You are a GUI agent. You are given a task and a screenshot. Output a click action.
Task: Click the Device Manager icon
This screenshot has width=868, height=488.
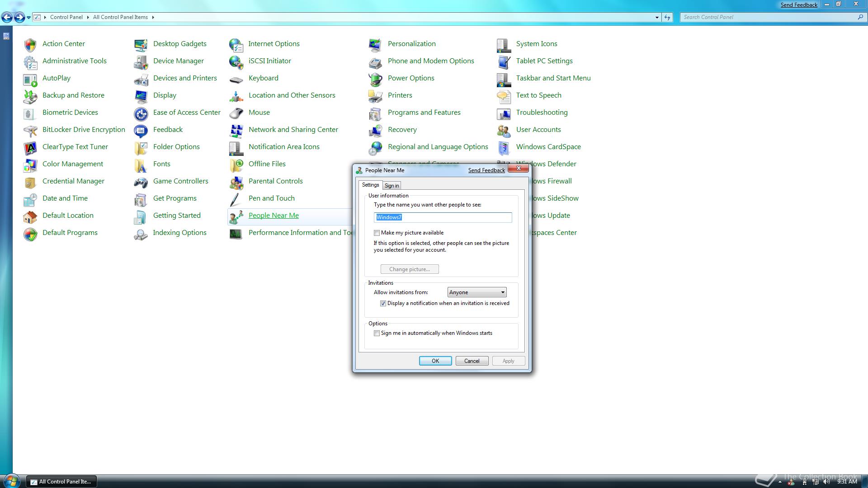[x=141, y=61]
